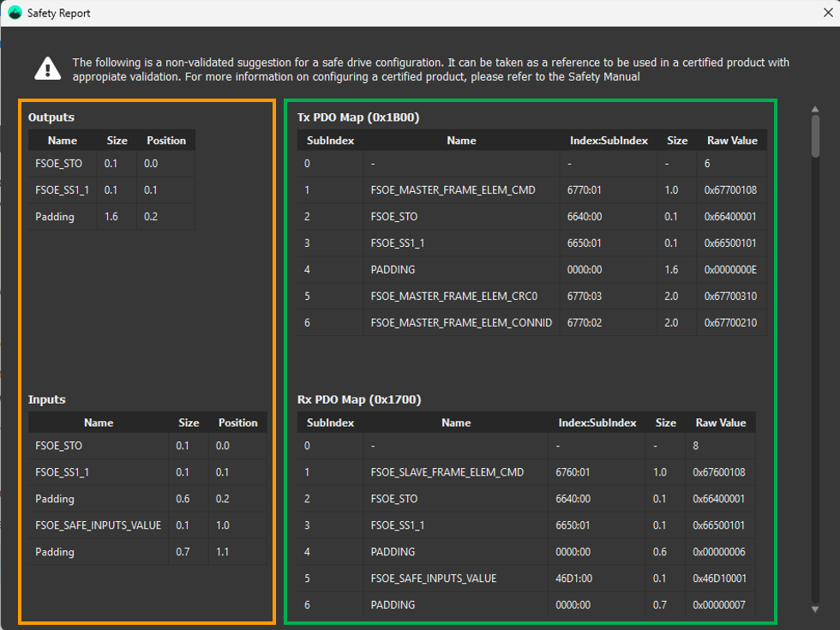Screen dimensions: 840x630
Task: Close the Safety Report window
Action: (826, 13)
